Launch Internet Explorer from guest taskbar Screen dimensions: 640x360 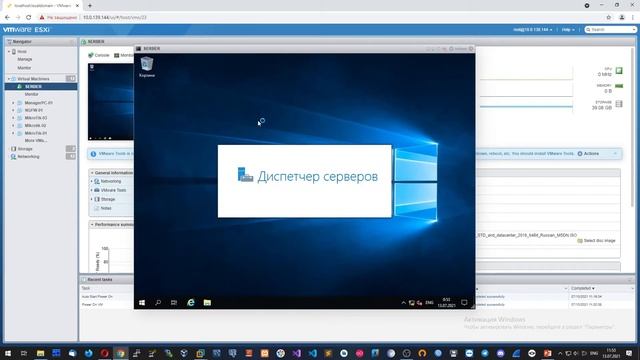point(191,302)
